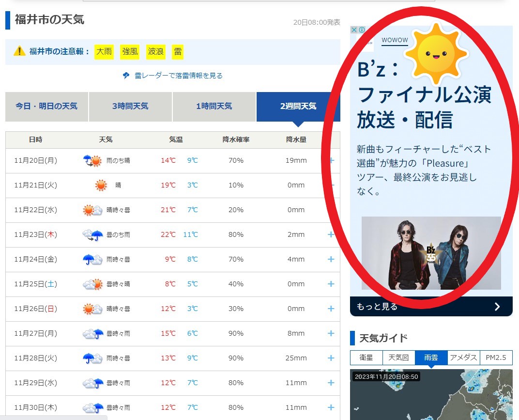Click the rain-then-sunny icon for 11月20日
The image size is (519, 420).
click(92, 161)
